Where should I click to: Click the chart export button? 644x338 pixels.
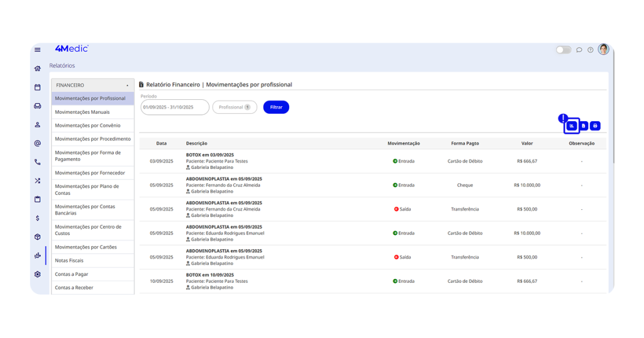click(x=572, y=126)
